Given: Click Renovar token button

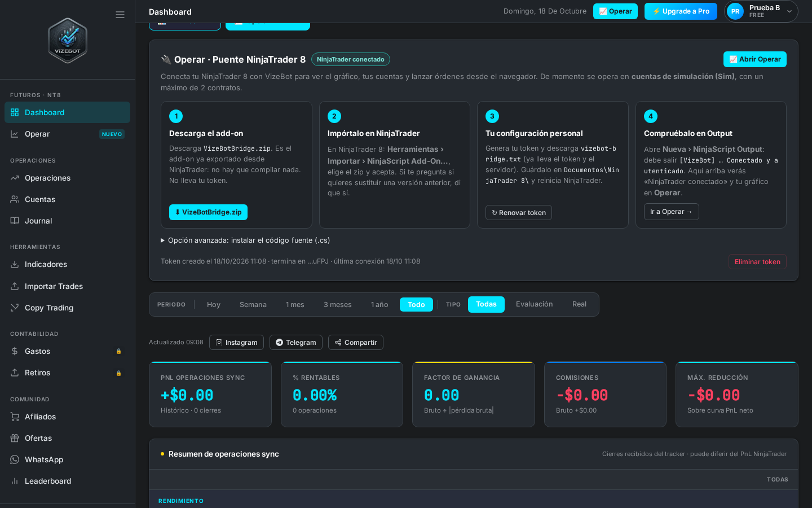Looking at the screenshot, I should pyautogui.click(x=519, y=213).
